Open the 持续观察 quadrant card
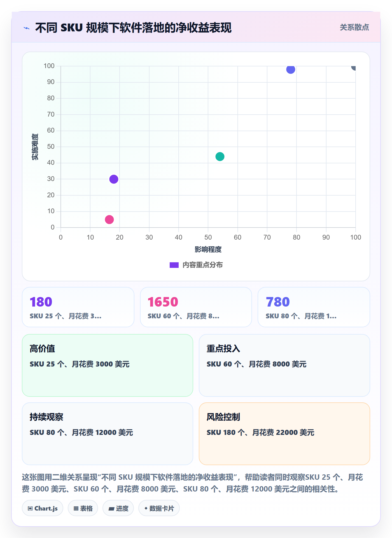The height and width of the screenshot is (538, 392). [x=108, y=434]
